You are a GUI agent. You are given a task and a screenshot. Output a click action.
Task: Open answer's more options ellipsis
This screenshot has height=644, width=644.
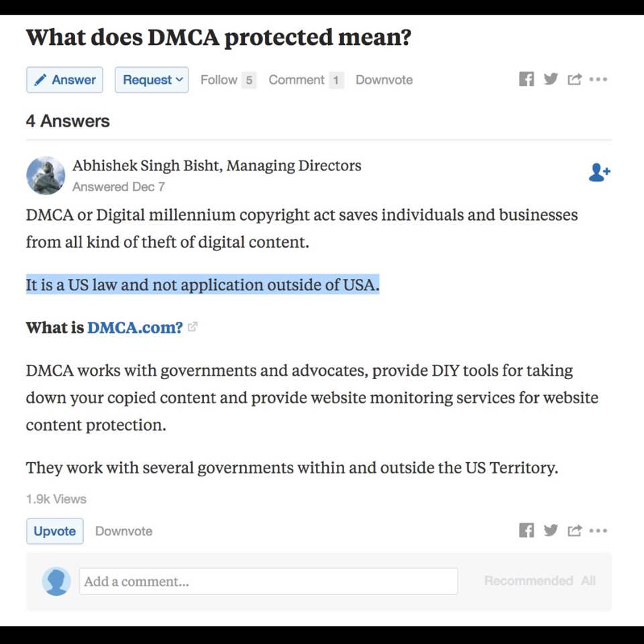tap(598, 531)
